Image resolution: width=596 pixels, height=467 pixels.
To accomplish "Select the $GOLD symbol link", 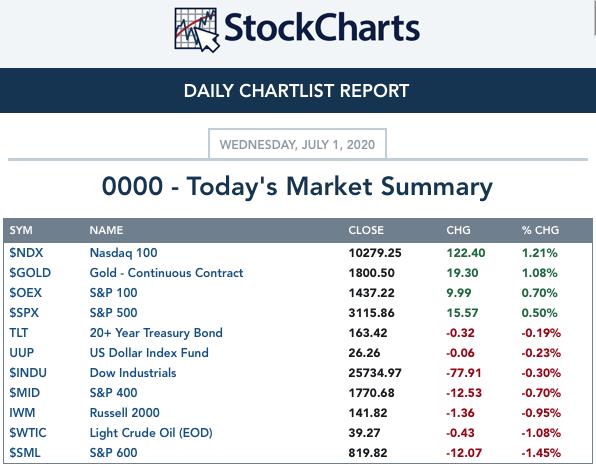I will [x=30, y=273].
